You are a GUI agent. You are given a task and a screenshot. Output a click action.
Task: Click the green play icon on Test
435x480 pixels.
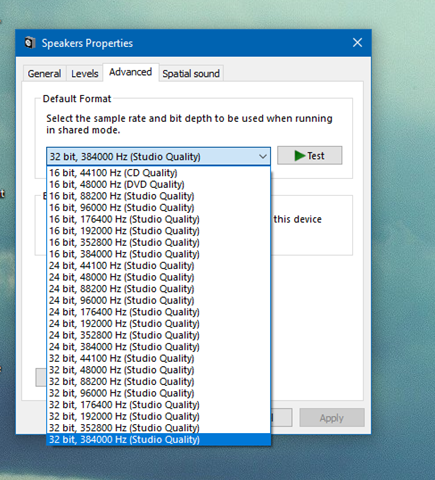[300, 156]
